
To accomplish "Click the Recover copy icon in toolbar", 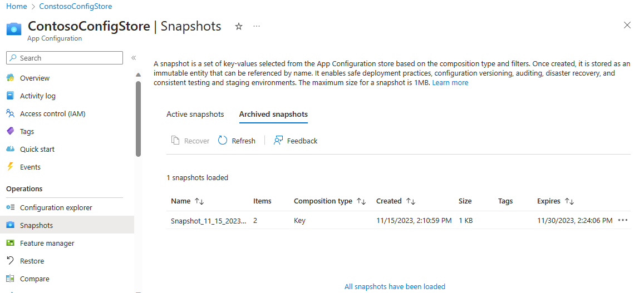I will coord(175,141).
